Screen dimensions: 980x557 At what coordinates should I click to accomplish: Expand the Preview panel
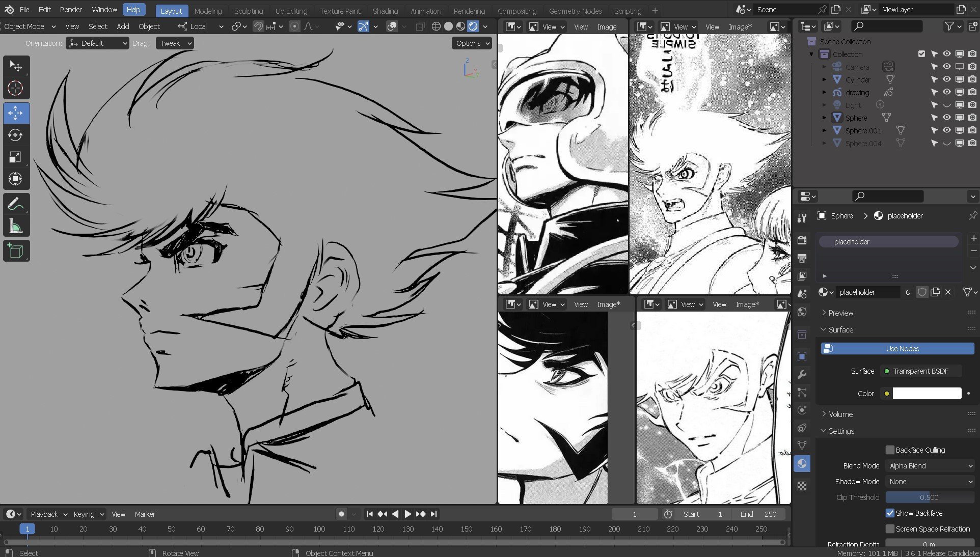point(840,313)
